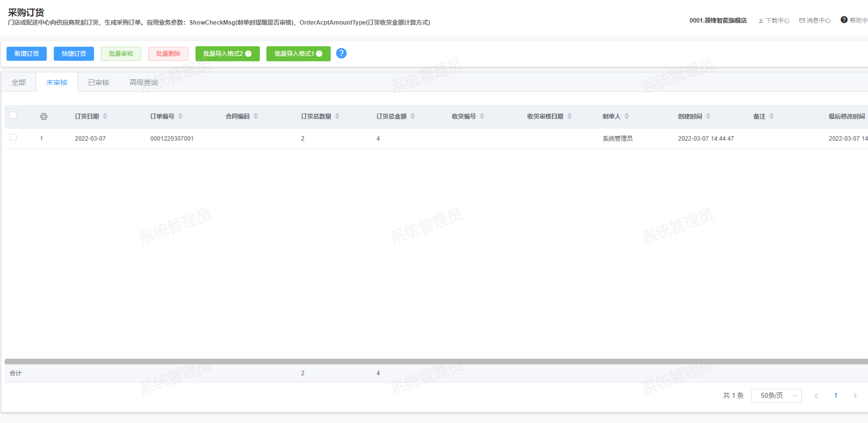Click the 批量导入格式2 button
Image resolution: width=868 pixels, height=423 pixels.
(228, 54)
